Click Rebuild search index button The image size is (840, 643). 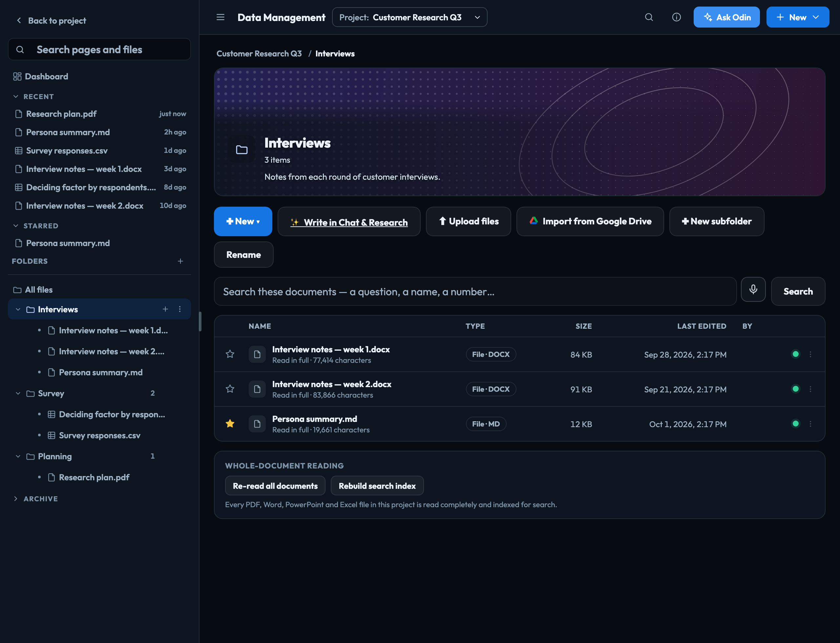pos(377,486)
